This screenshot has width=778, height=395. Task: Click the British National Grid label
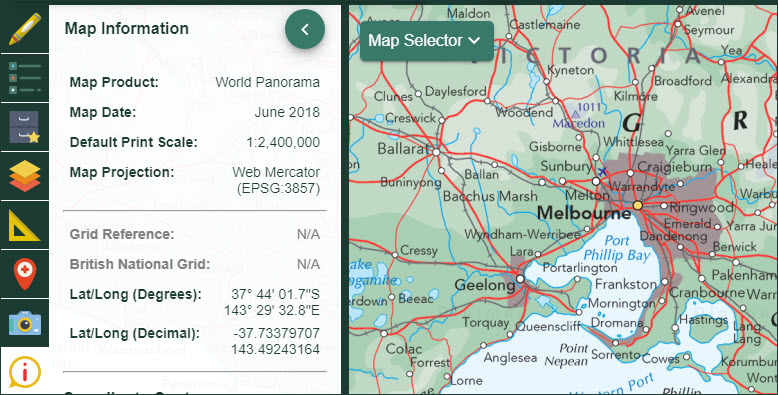tap(140, 264)
